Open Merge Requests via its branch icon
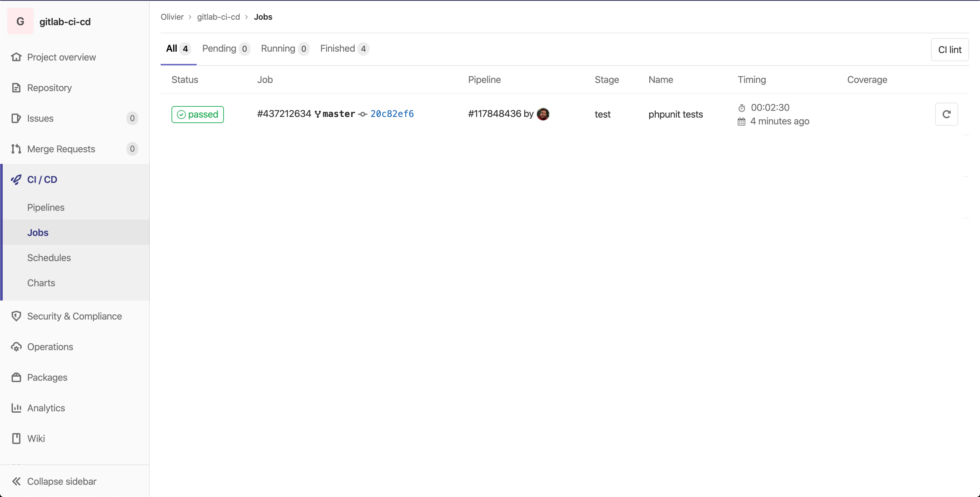Screen dimensions: 980x497 pyautogui.click(x=16, y=149)
